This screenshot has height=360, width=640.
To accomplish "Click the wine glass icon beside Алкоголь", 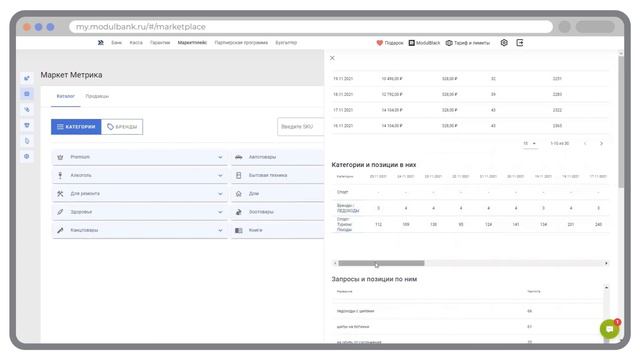I will point(60,176).
